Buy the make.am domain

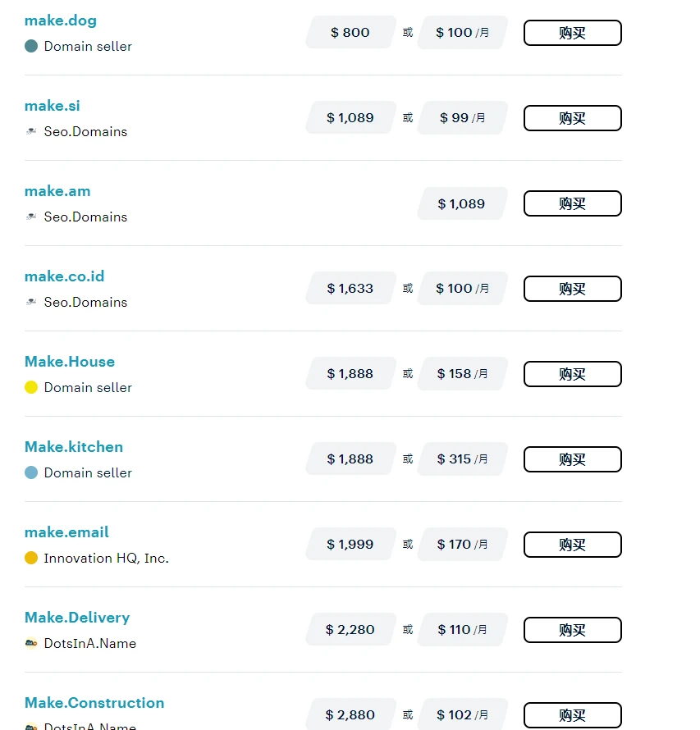click(x=572, y=203)
